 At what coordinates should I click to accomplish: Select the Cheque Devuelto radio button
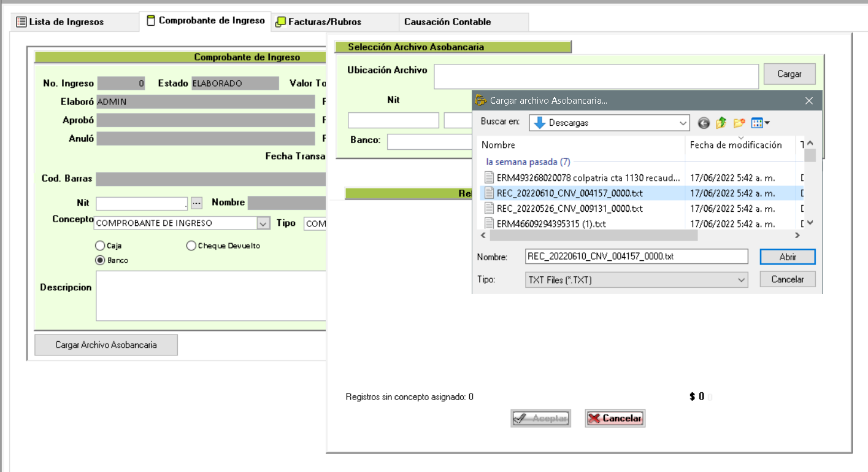point(191,246)
